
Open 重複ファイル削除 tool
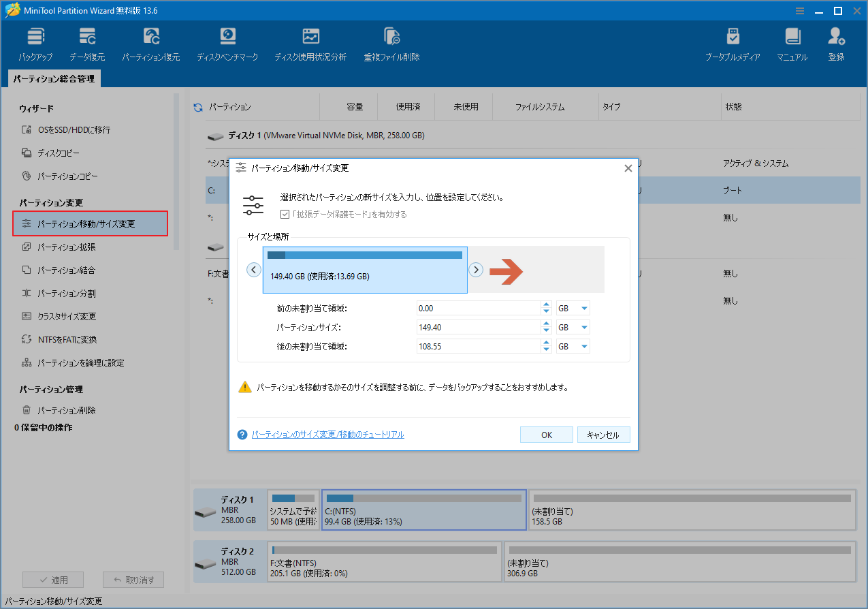pyautogui.click(x=391, y=44)
